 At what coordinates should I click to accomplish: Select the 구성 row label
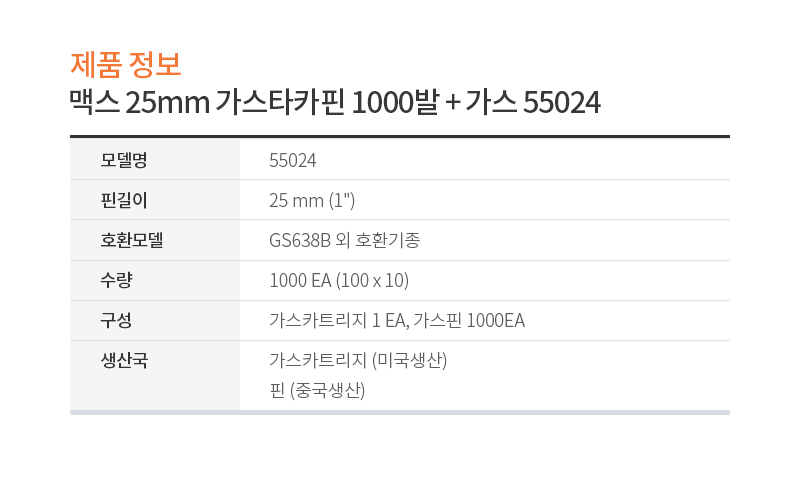(116, 320)
